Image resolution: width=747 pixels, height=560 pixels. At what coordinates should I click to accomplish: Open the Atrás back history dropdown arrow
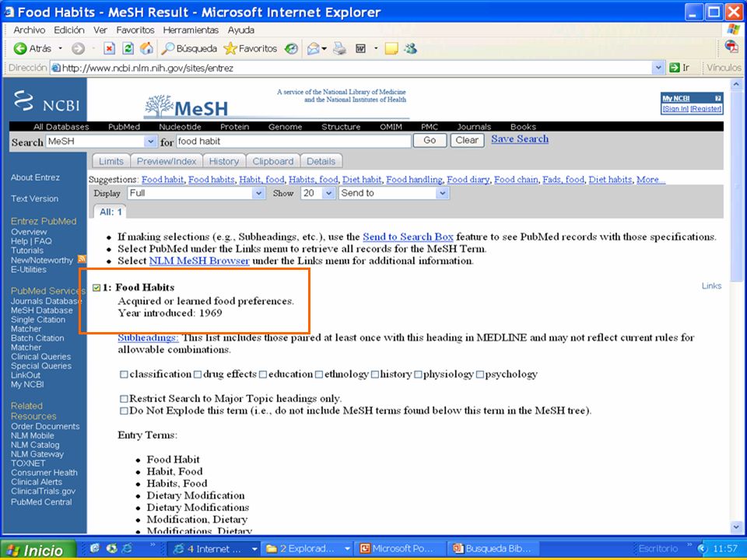[x=60, y=48]
